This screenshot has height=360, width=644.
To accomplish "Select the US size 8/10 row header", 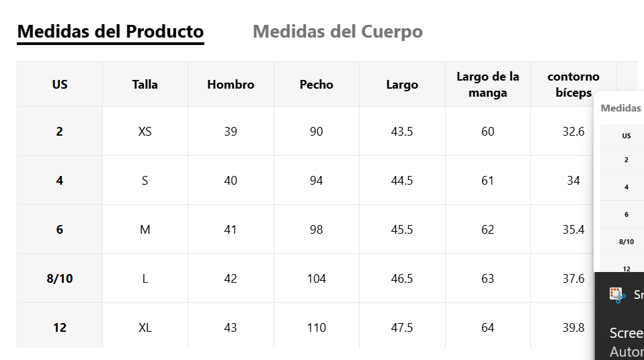I will pos(60,278).
